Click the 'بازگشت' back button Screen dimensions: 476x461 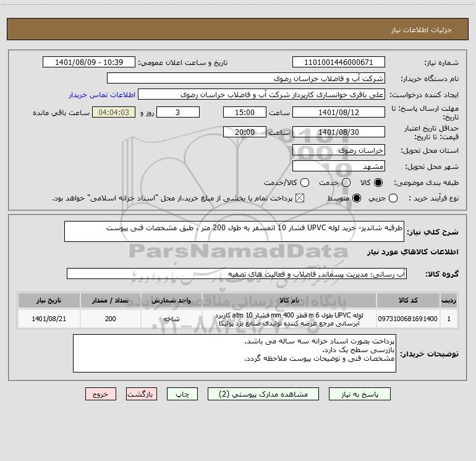click(142, 394)
